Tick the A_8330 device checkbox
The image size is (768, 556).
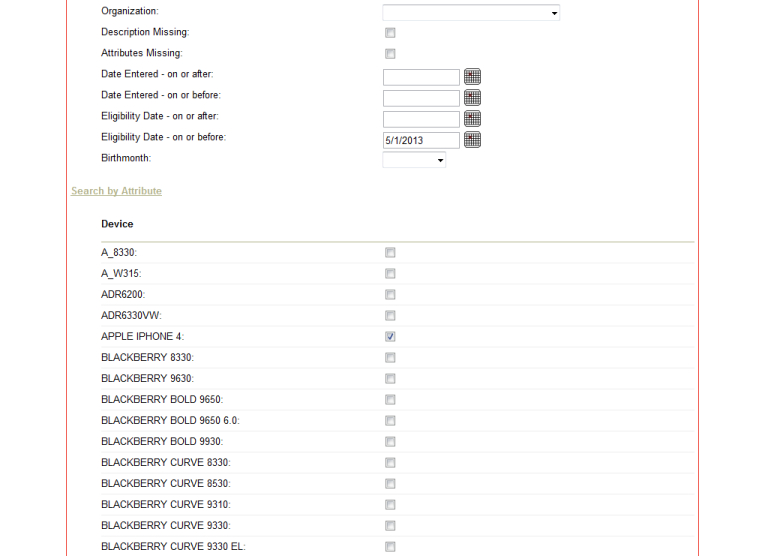coord(390,253)
